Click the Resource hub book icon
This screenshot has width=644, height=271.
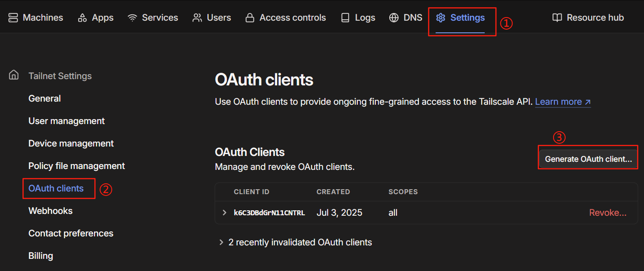pyautogui.click(x=557, y=18)
